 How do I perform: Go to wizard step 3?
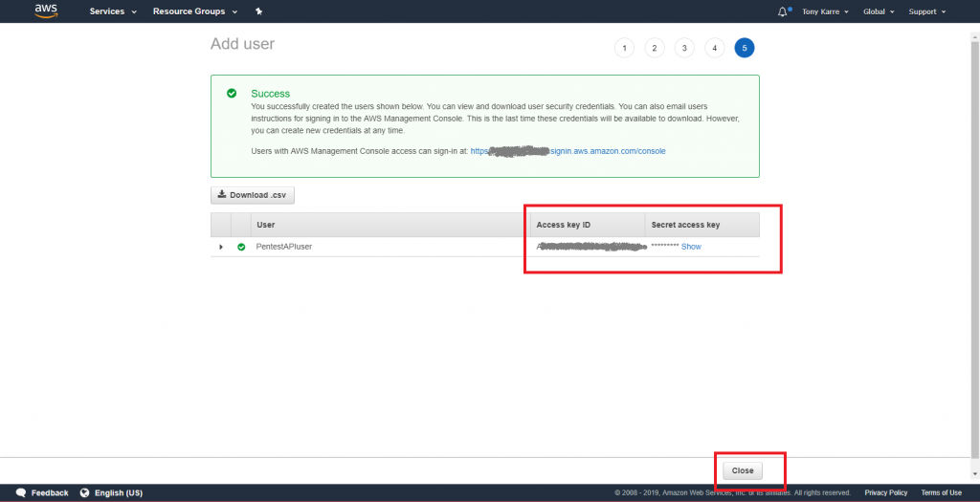point(684,48)
